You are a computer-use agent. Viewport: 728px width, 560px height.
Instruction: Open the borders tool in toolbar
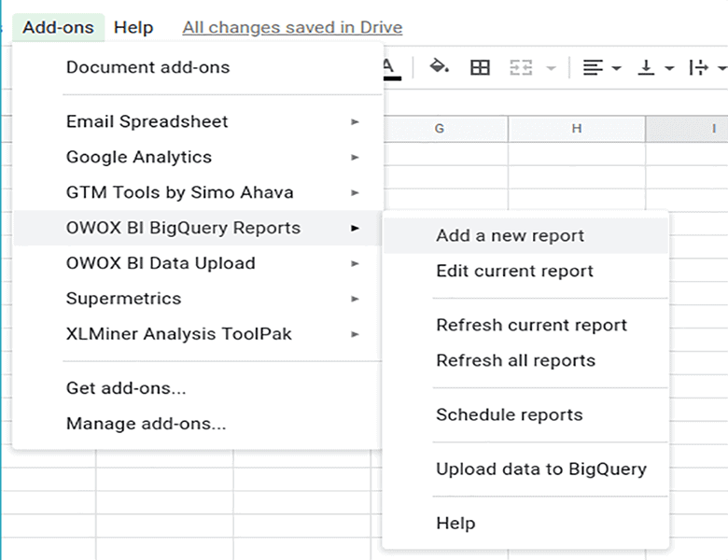click(480, 67)
